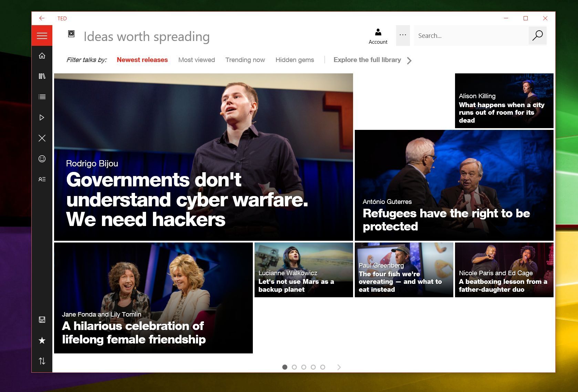Expand the full library with the chevron
This screenshot has width=578, height=392.
pyautogui.click(x=410, y=60)
